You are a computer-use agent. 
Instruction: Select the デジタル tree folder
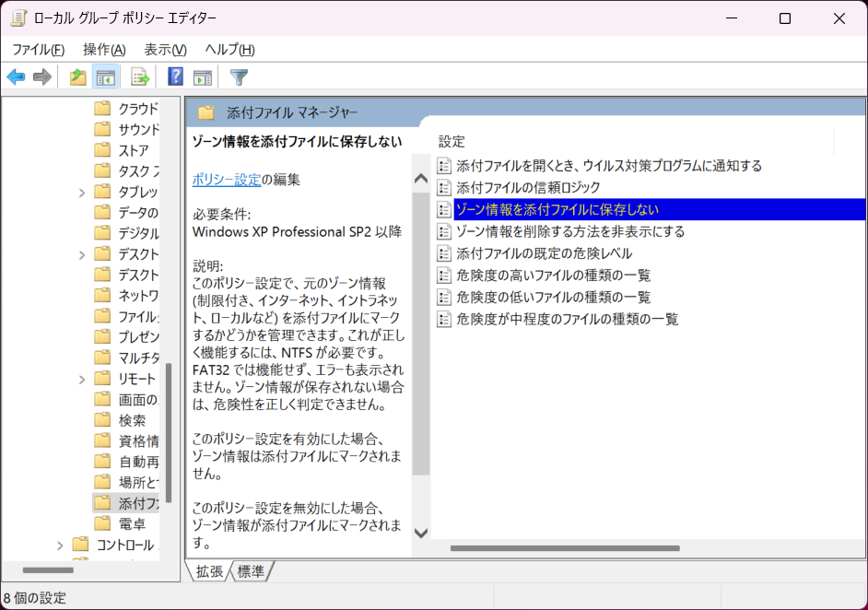(138, 233)
